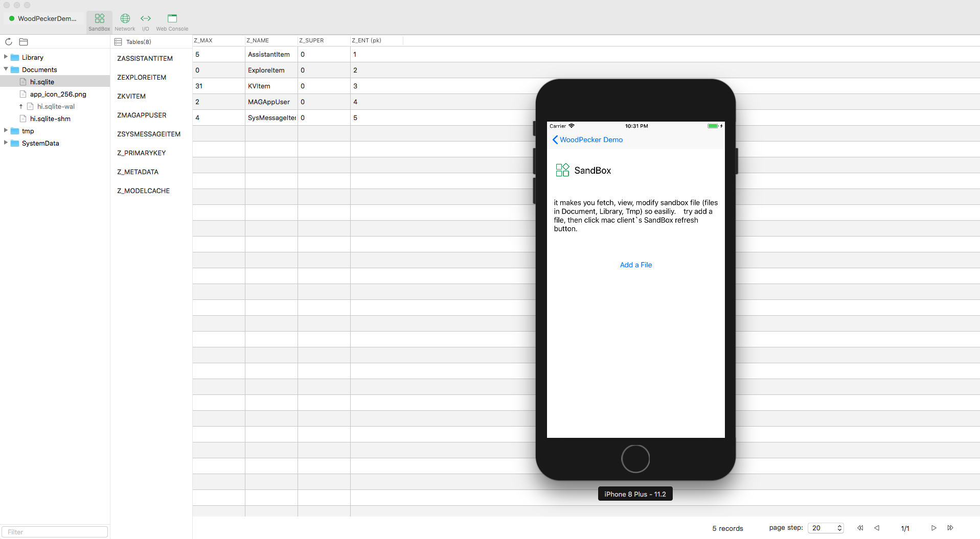
Task: Sort by the Z_NAME column header
Action: pos(271,40)
